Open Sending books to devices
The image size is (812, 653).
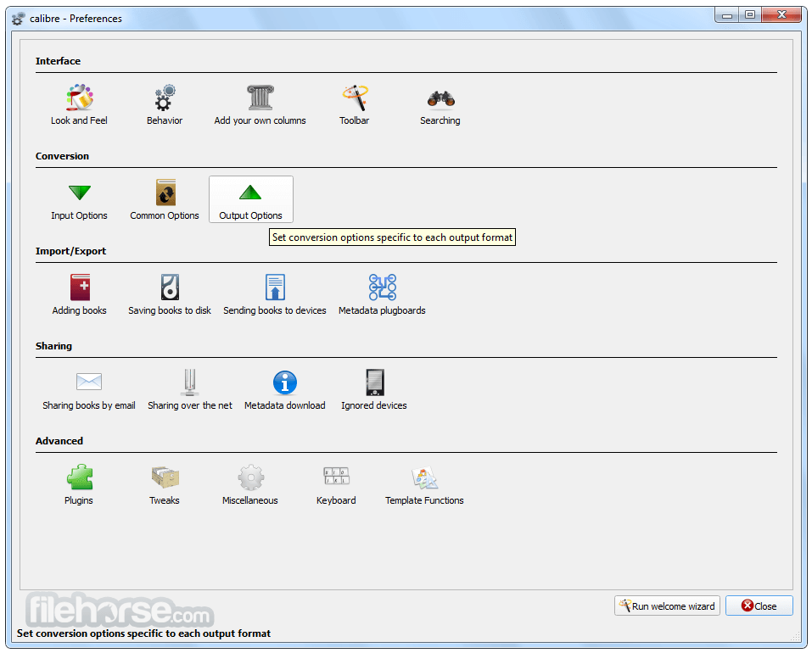point(275,295)
